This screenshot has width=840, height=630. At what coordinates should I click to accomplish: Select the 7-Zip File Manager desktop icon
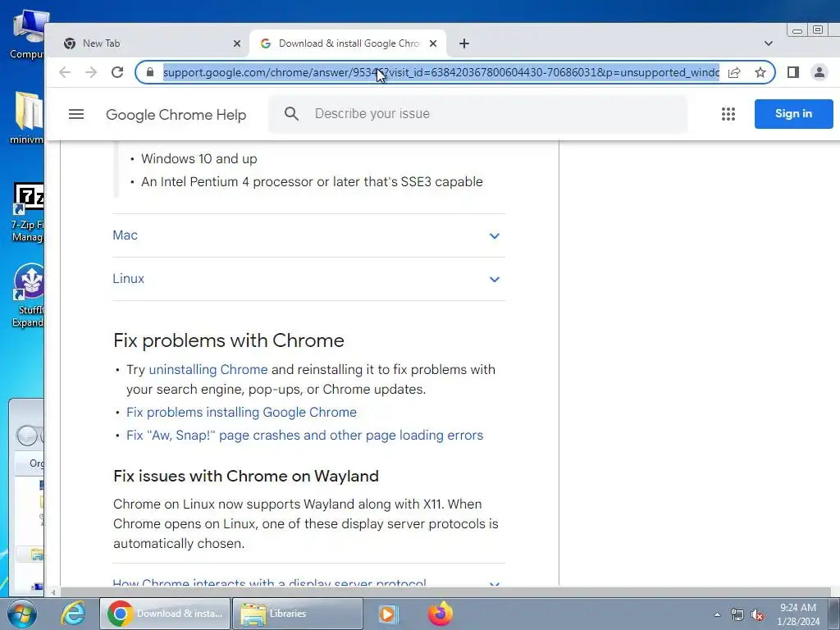[x=27, y=212]
